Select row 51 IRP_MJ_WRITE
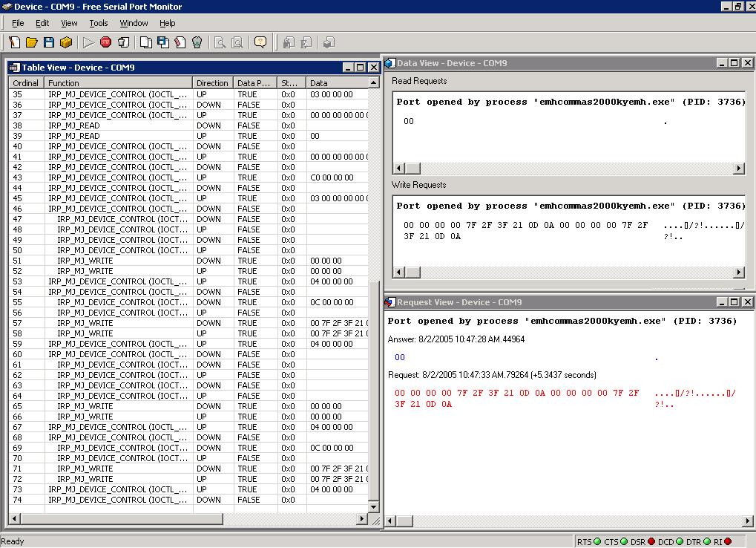This screenshot has width=756, height=548. coord(188,261)
